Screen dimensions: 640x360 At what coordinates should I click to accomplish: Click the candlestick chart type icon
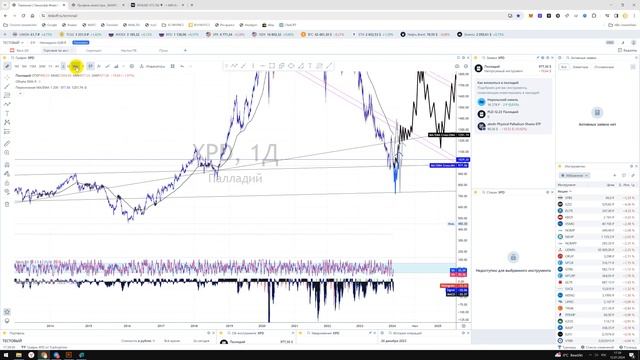90,66
